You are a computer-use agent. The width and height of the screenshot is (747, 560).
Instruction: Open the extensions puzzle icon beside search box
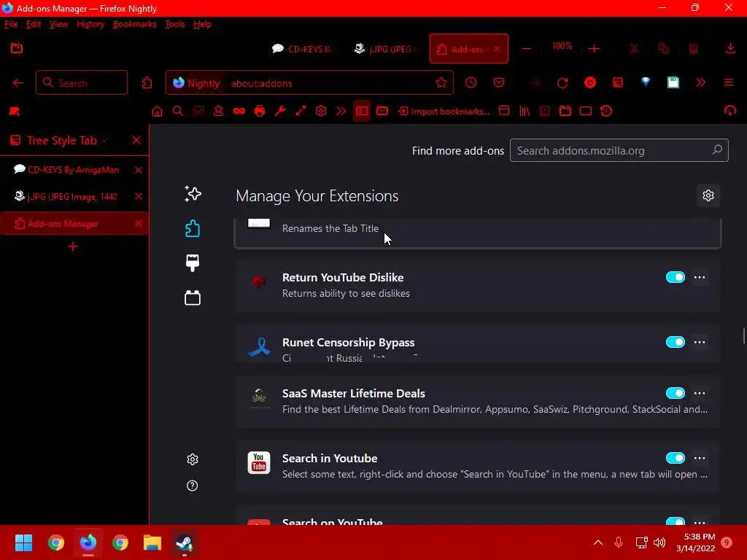147,83
